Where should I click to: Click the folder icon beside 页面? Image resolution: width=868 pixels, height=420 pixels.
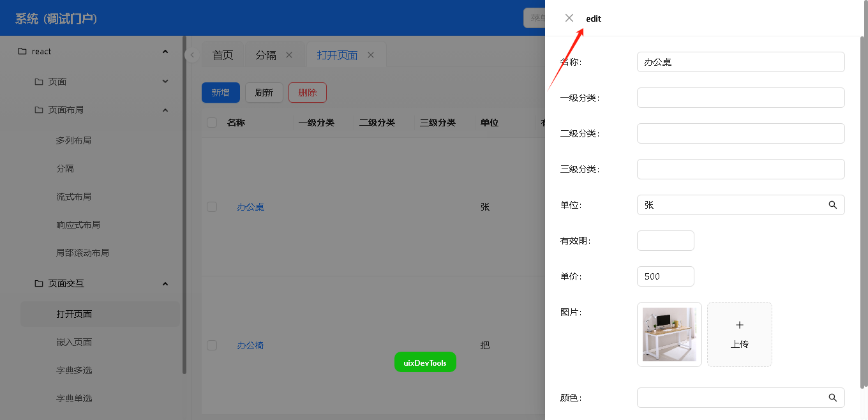pos(39,82)
